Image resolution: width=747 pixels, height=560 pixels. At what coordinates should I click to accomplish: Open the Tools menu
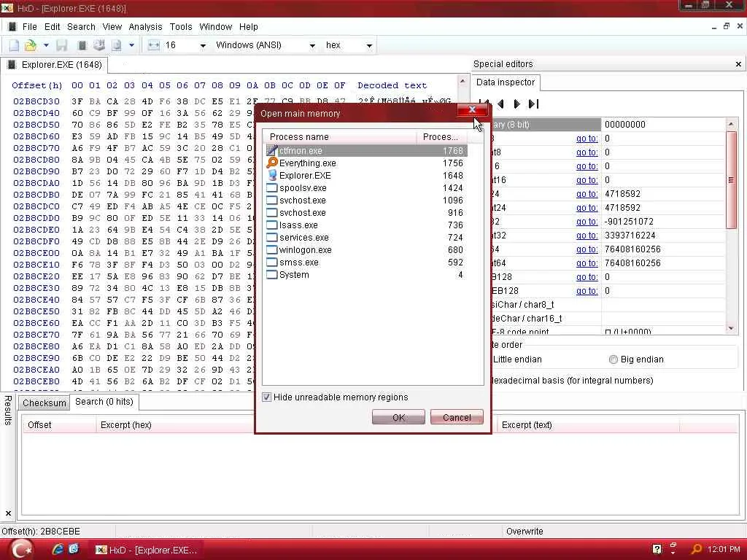(x=181, y=27)
